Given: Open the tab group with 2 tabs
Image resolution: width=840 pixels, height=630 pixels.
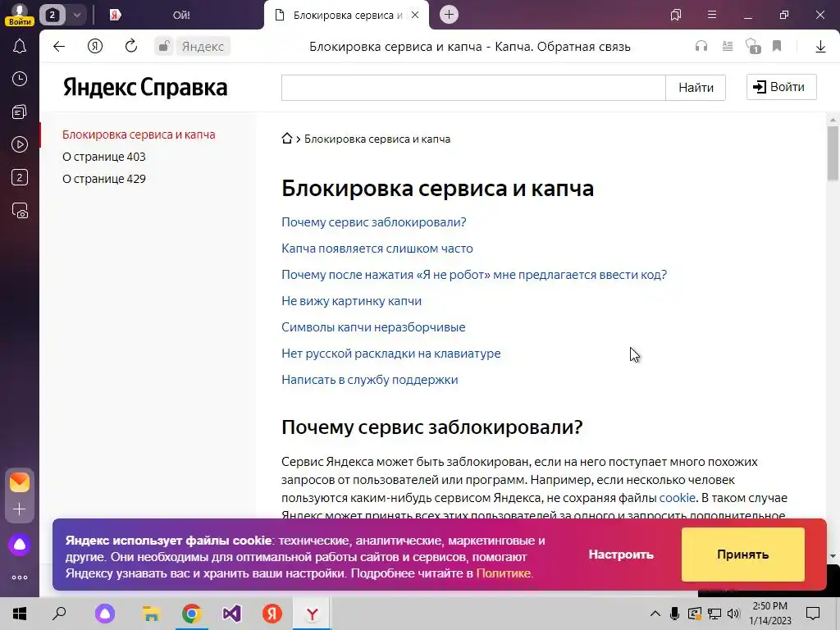Looking at the screenshot, I should tap(52, 15).
